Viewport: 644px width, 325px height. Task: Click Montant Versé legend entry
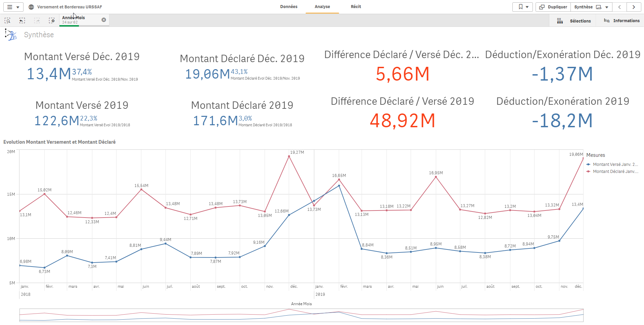614,165
